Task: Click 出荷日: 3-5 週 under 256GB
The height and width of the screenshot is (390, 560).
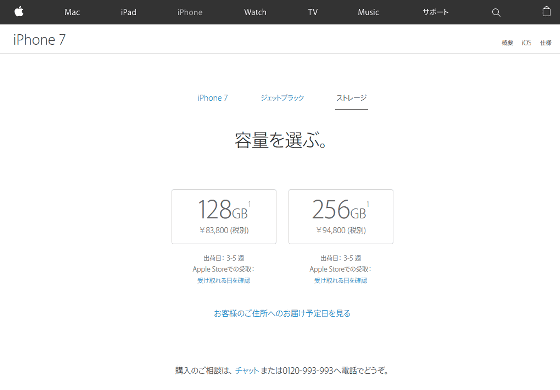Action: pyautogui.click(x=341, y=258)
